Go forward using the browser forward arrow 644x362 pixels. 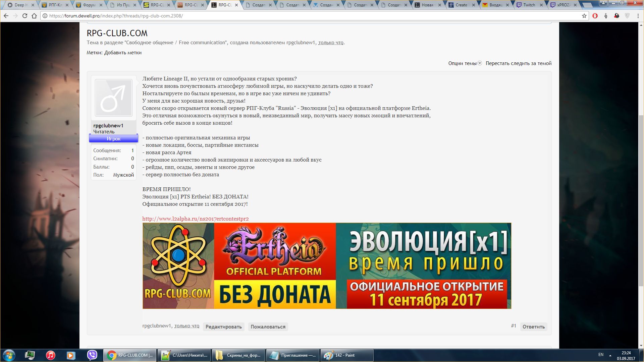tap(15, 16)
